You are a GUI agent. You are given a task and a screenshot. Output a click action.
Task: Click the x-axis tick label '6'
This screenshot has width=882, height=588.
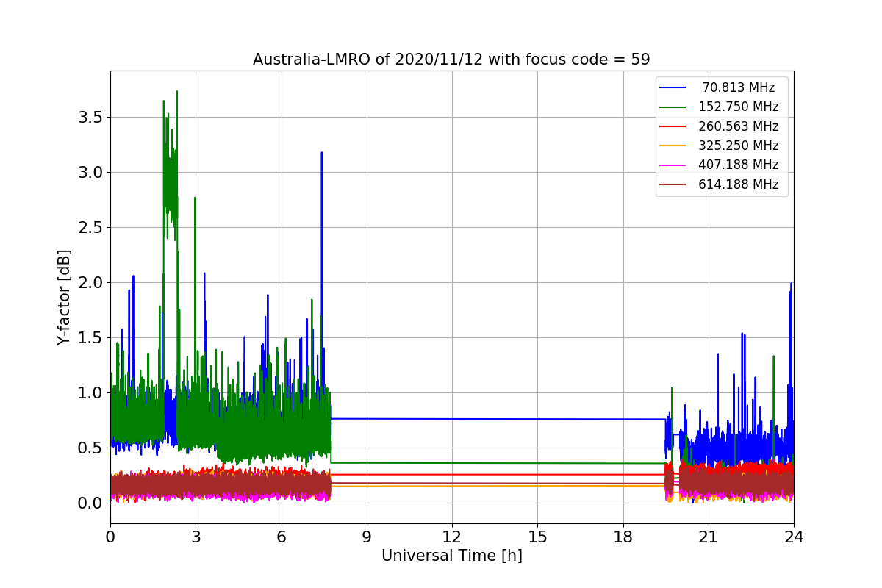coord(281,537)
